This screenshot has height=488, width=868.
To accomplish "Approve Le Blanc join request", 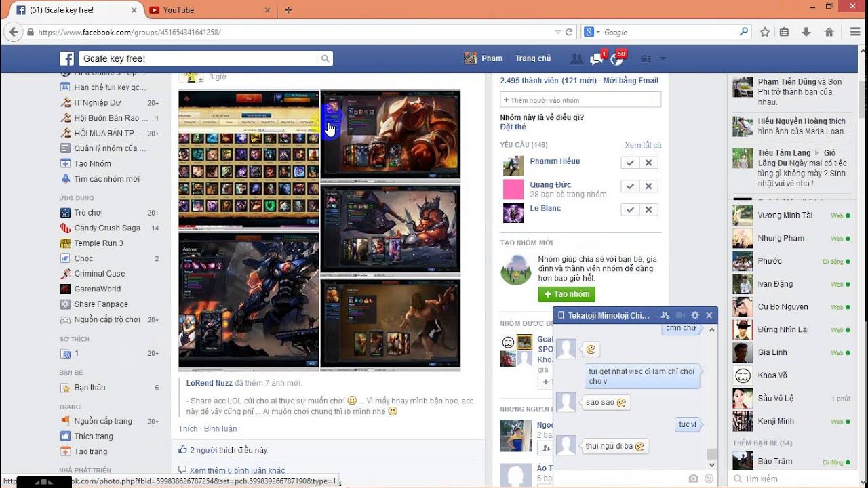I will pyautogui.click(x=630, y=210).
